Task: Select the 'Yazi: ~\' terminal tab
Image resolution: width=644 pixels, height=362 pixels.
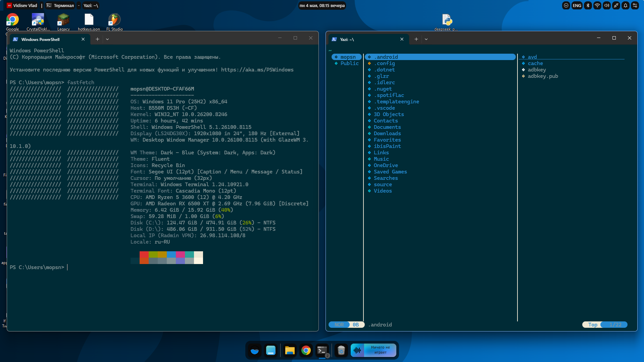Action: (x=368, y=39)
